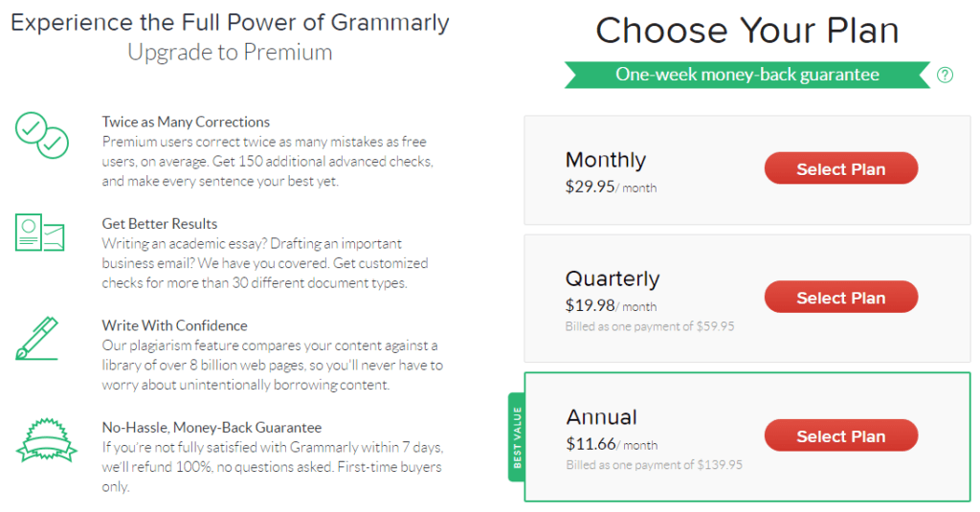The height and width of the screenshot is (512, 980).
Task: Click the Quarterly plan title
Action: 612,278
